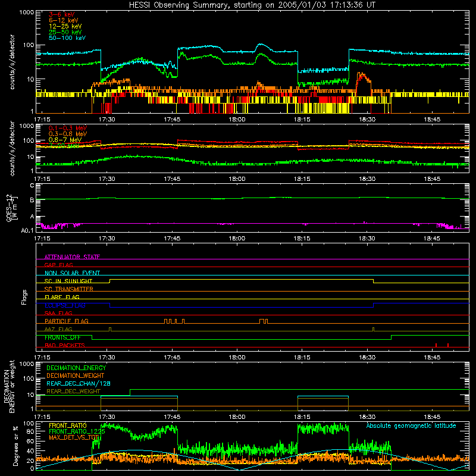Click the DECIMATION_ENERGY legend label
476x476 pixels.
click(76, 368)
